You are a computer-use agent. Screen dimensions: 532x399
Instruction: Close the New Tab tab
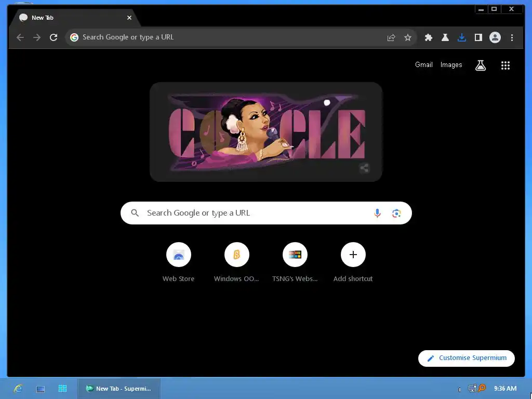pos(129,18)
